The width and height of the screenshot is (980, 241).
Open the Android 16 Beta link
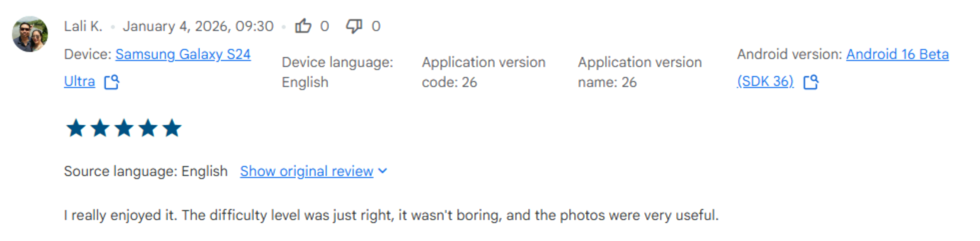pos(897,54)
